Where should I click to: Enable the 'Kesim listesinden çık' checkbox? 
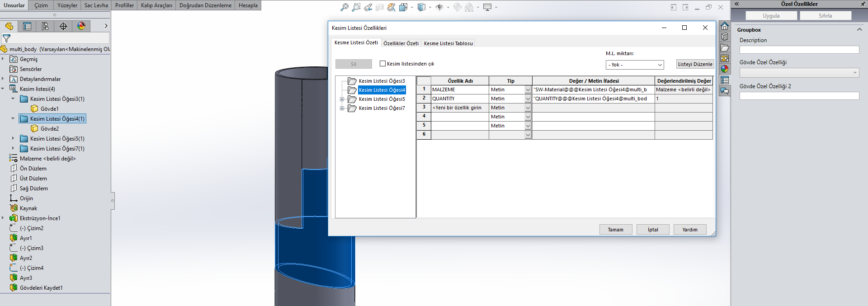(383, 64)
